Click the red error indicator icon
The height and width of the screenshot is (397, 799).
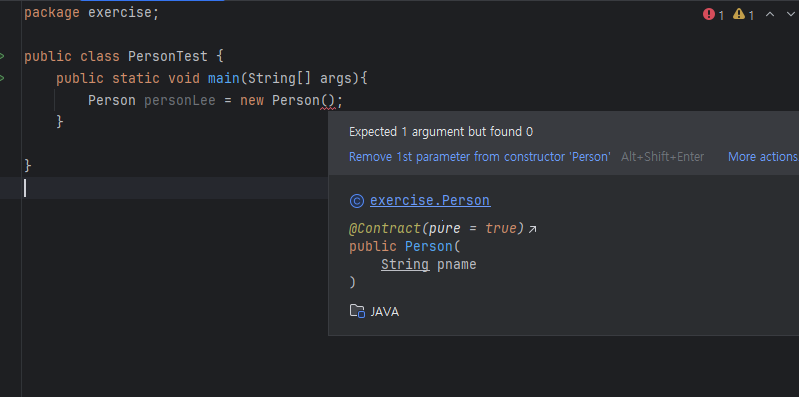(708, 14)
